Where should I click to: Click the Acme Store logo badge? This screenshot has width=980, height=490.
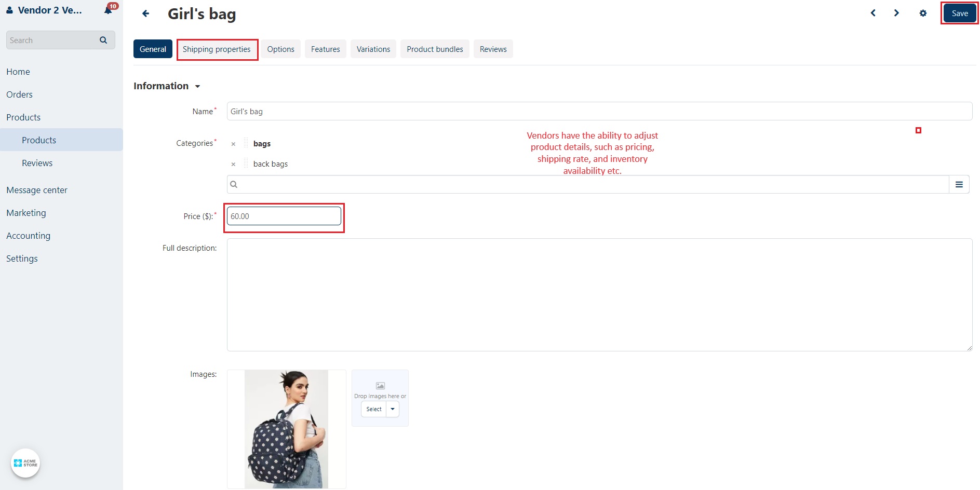tap(25, 463)
